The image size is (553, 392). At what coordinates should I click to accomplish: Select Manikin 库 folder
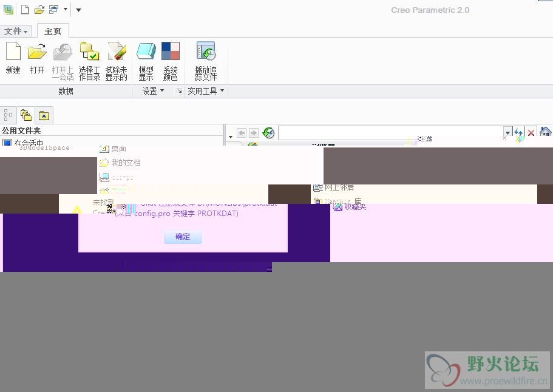click(338, 201)
